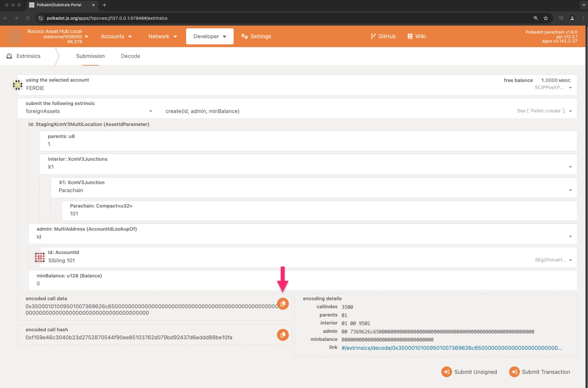Click the Submit Transaction button
The width and height of the screenshot is (588, 388).
click(540, 372)
